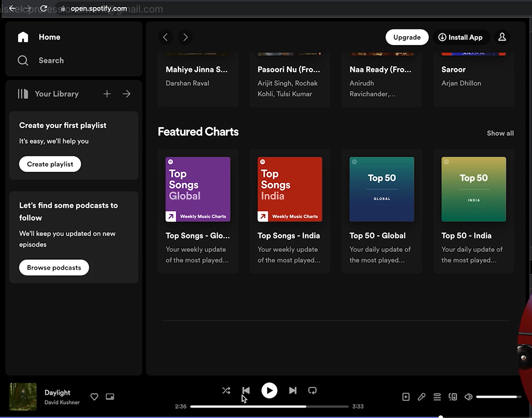Click the back navigation chevron
Viewport: 532px width, 418px height.
click(165, 37)
